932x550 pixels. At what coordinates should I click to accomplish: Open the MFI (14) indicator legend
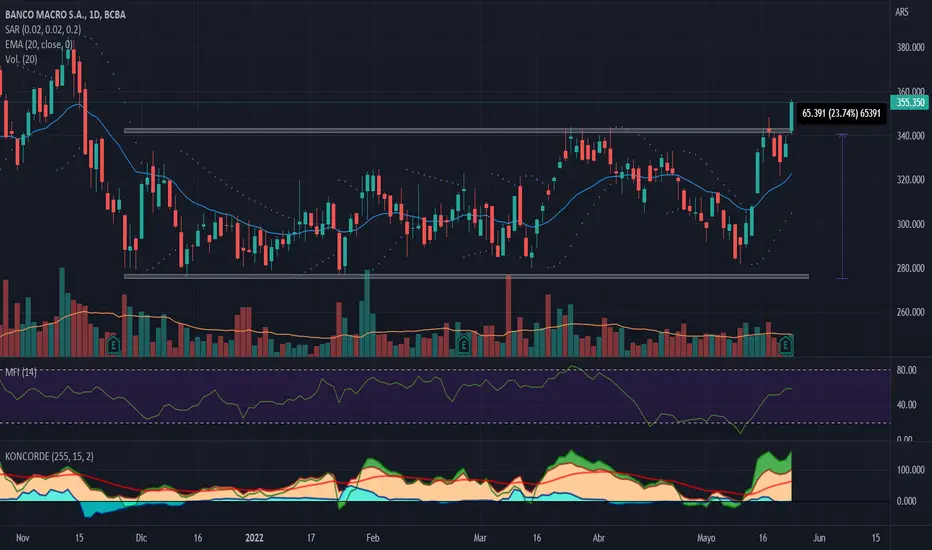click(x=21, y=372)
